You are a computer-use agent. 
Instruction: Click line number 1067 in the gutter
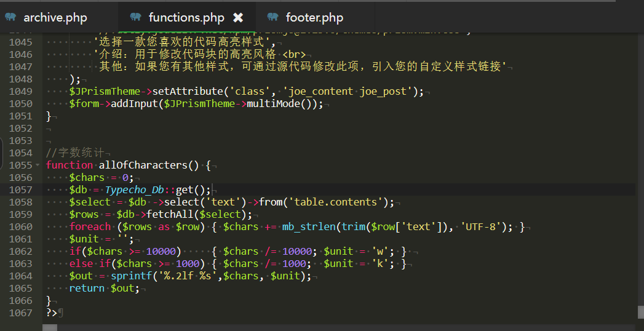point(21,313)
